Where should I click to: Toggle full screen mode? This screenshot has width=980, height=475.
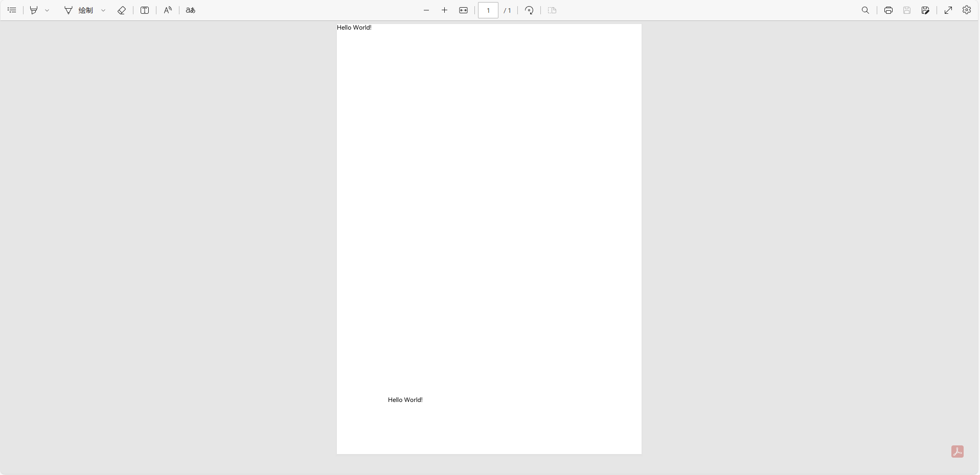click(948, 10)
